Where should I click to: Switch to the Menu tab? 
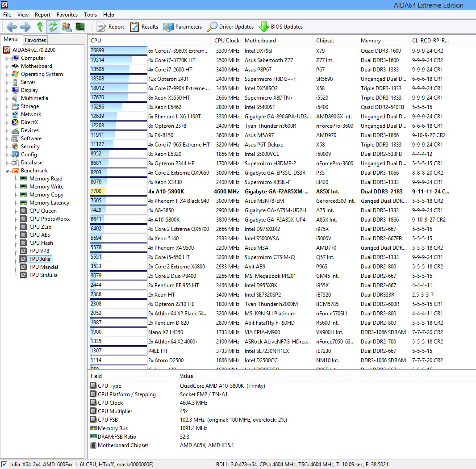(x=11, y=39)
